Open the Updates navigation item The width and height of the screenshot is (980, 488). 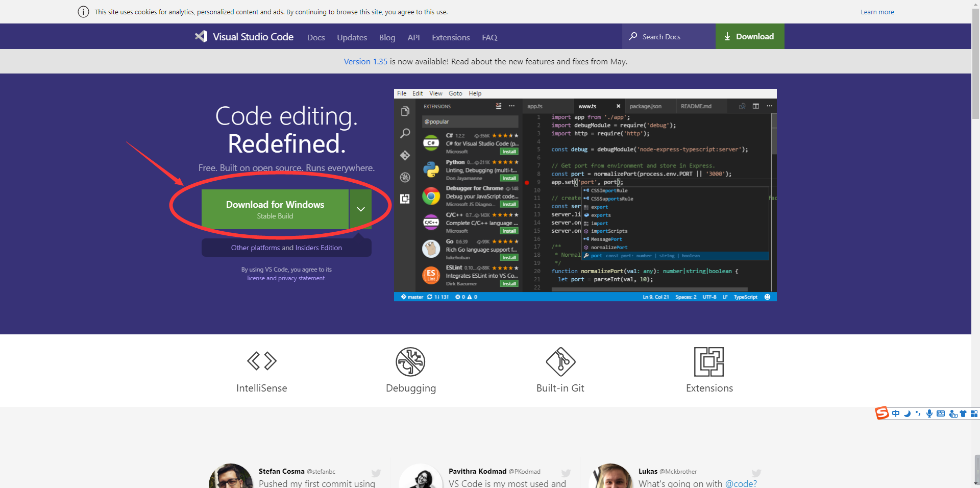pyautogui.click(x=352, y=37)
